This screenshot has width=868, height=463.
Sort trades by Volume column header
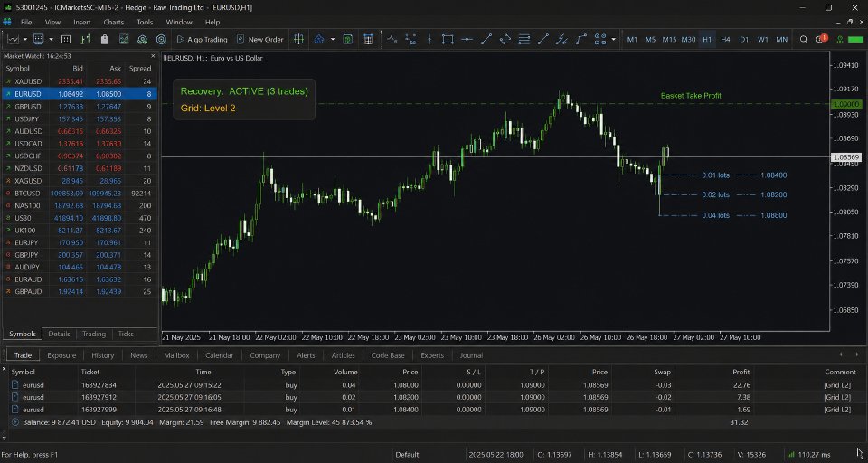345,373
